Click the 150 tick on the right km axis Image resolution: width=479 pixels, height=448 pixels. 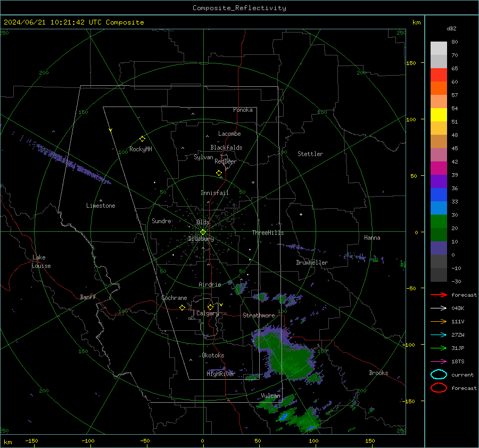point(411,63)
